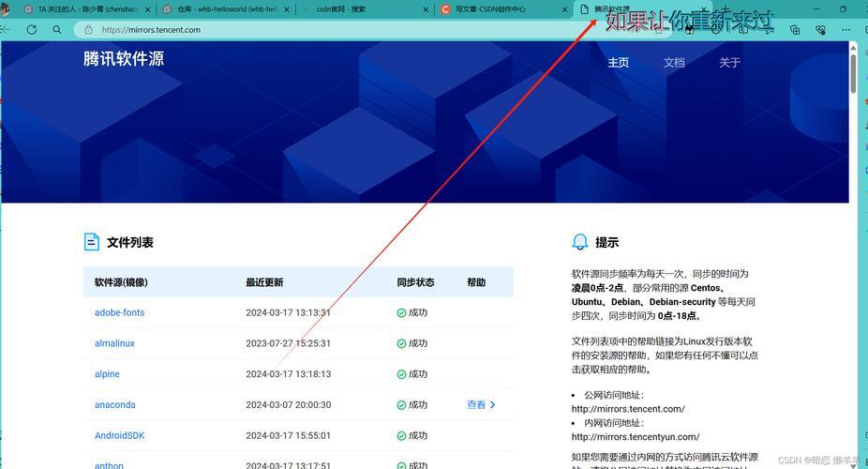This screenshot has height=469, width=868.
Task: Click the search magnifier icon in toolbar
Action: 57,29
